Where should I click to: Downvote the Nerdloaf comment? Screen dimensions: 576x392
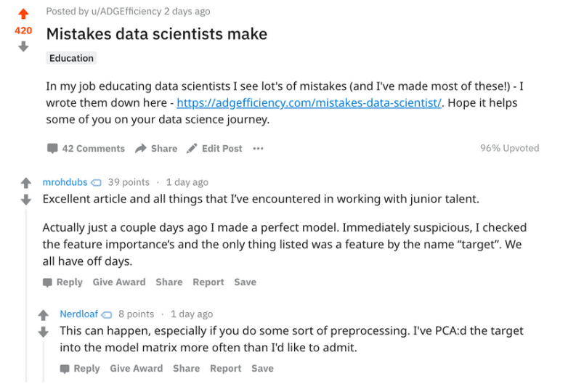tap(44, 332)
